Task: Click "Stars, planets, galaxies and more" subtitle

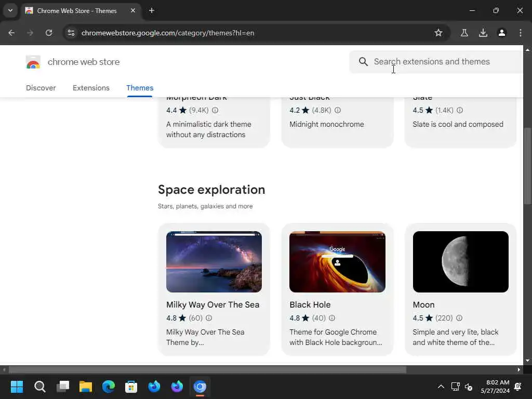Action: 205,206
